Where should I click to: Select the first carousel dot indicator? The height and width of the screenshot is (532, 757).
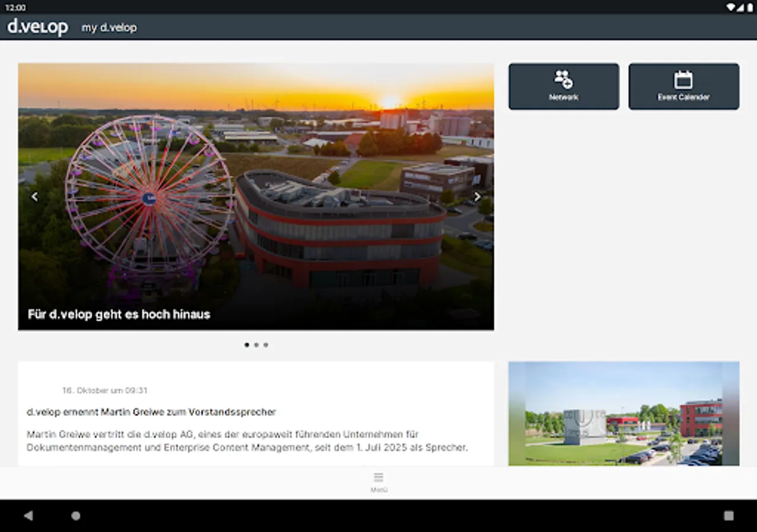[x=247, y=345]
